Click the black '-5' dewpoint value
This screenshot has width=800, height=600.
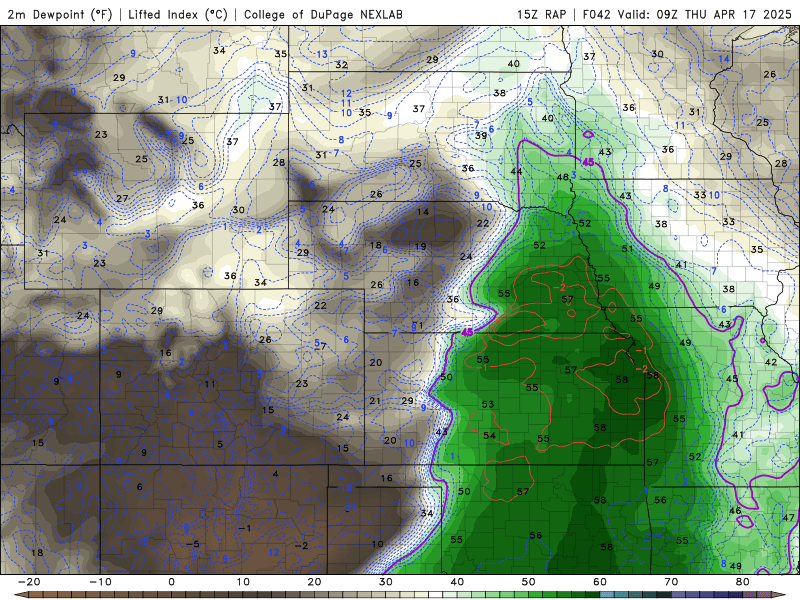tap(193, 544)
